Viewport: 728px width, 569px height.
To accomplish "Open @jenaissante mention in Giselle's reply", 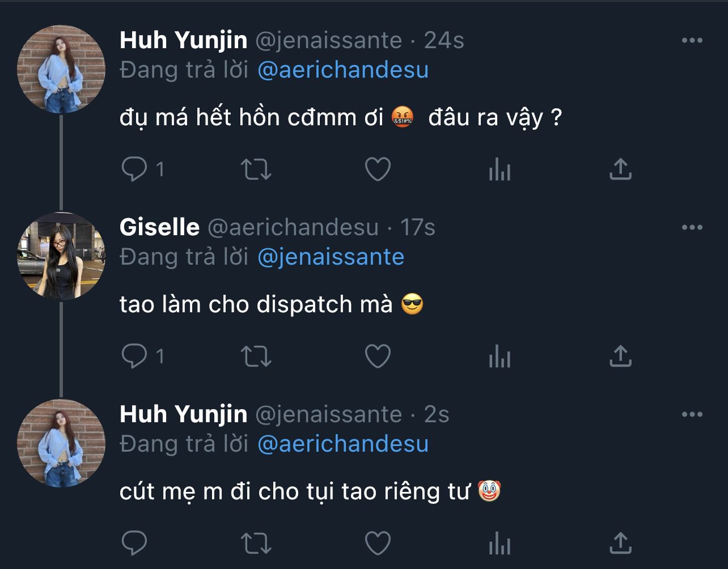I will (331, 257).
